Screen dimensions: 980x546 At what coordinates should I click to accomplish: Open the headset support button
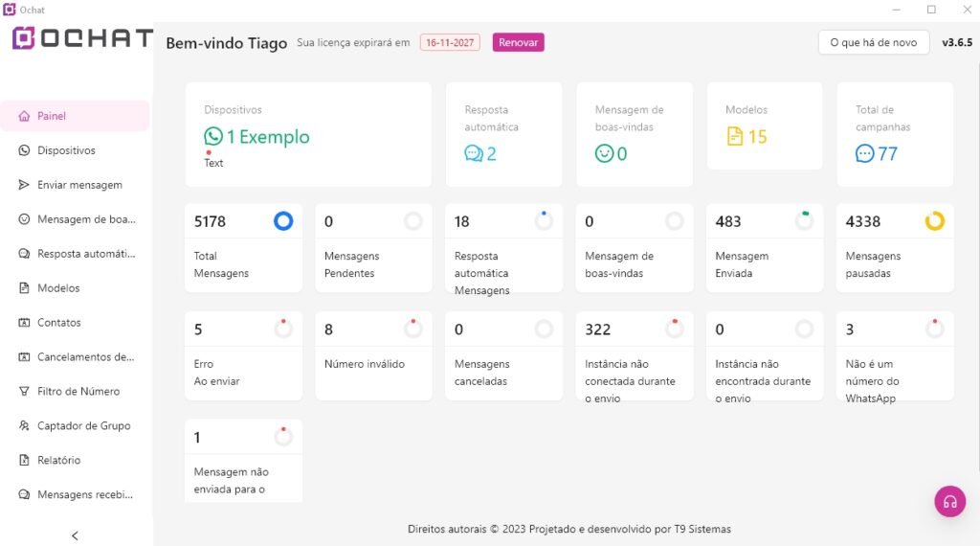tap(949, 501)
